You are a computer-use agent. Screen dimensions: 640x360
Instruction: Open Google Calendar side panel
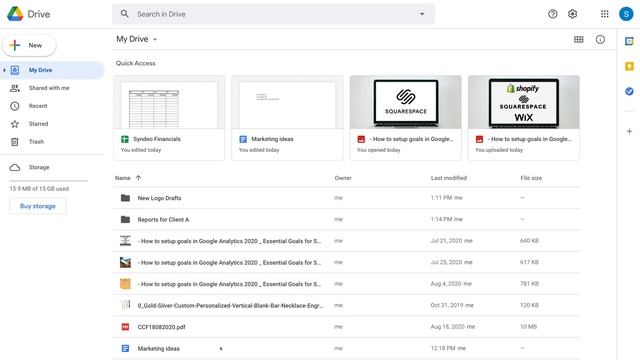629,41
